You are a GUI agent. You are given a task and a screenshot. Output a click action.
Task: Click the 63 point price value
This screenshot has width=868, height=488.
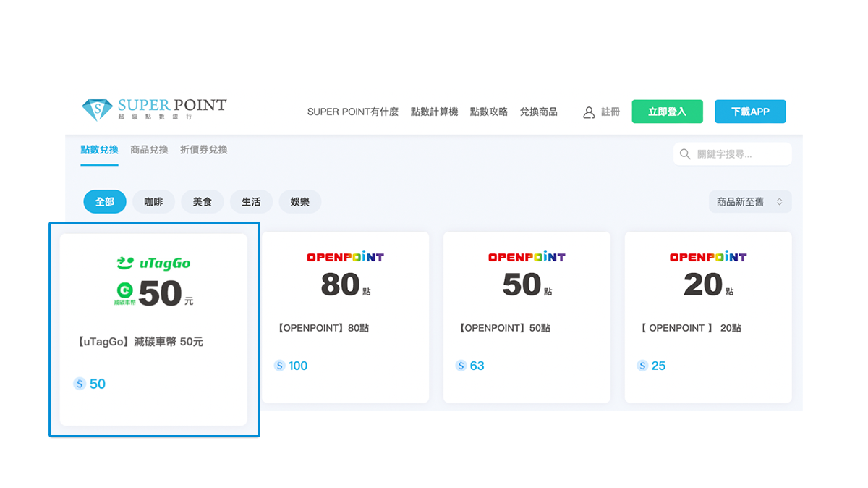(x=477, y=366)
